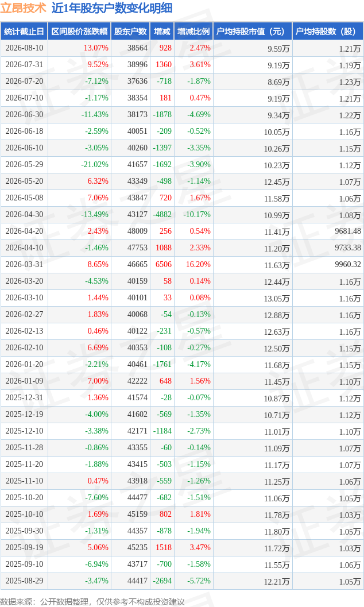Click the 统计截止日 column header
364x607 pixels.
tap(24, 32)
